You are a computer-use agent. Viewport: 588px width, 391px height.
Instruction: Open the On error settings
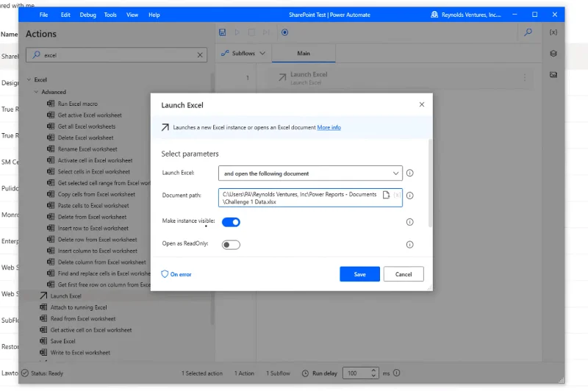(176, 274)
